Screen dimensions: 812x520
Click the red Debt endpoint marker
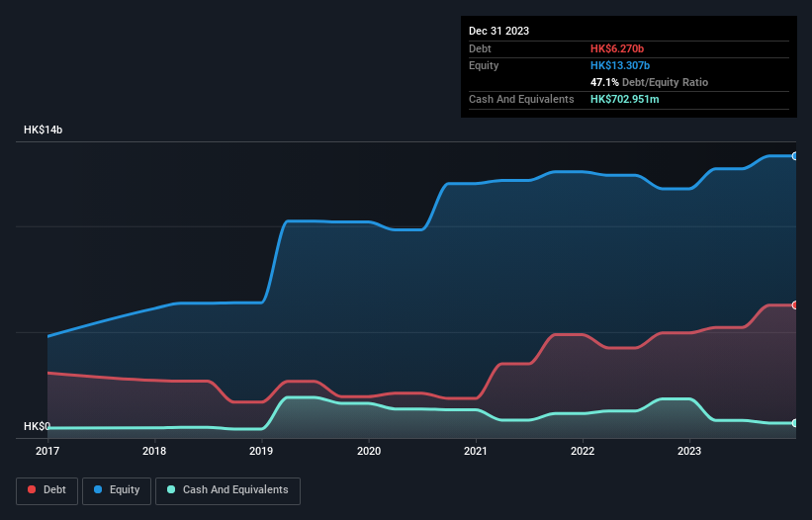(x=795, y=305)
